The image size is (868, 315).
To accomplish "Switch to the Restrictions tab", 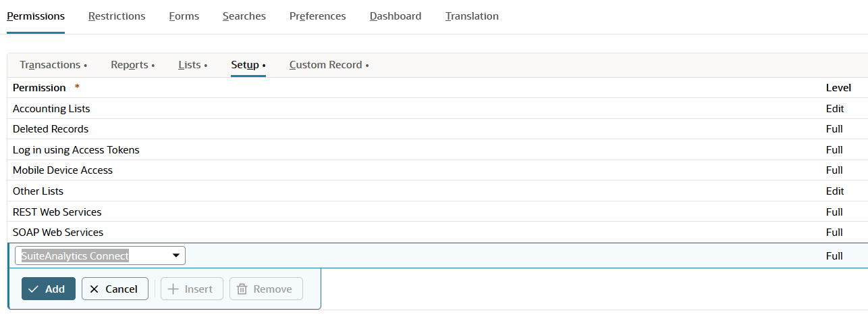I will [x=117, y=16].
